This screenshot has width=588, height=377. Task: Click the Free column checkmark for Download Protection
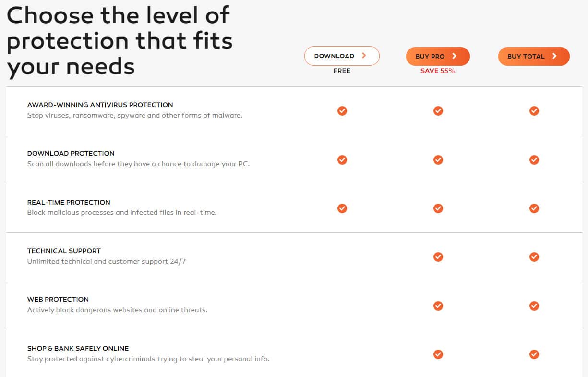(x=342, y=159)
